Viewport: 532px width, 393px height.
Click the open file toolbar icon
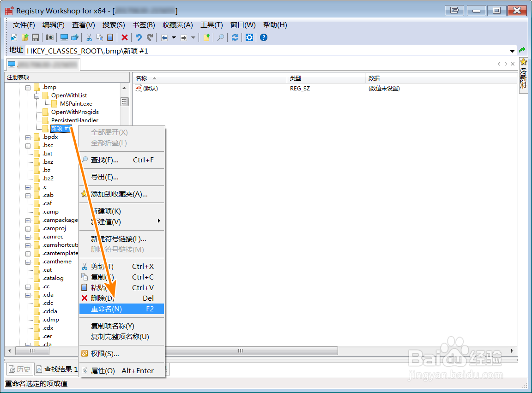(25, 38)
